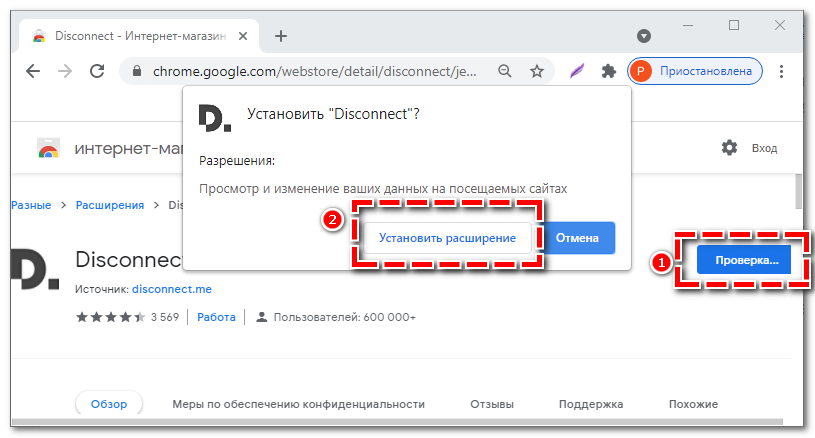Bookmark this page with the star icon
815x438 pixels.
pos(537,71)
